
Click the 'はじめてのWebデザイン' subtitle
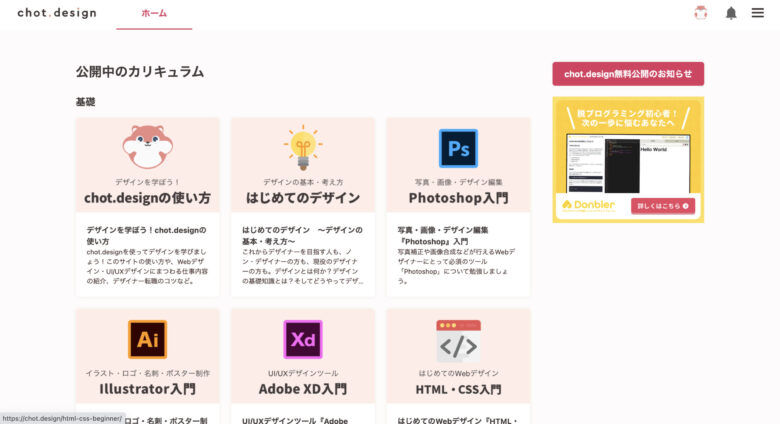click(458, 373)
